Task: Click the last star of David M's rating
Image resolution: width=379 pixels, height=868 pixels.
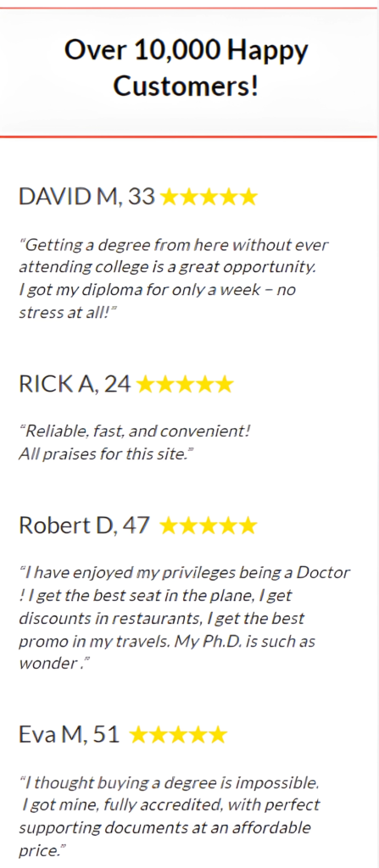Action: pos(248,197)
